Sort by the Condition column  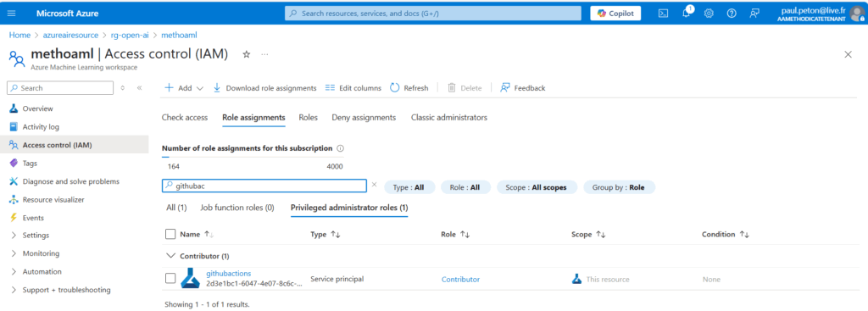tap(726, 234)
